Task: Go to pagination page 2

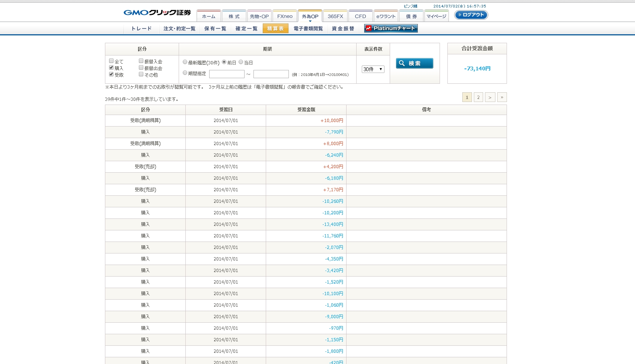Action: tap(478, 97)
